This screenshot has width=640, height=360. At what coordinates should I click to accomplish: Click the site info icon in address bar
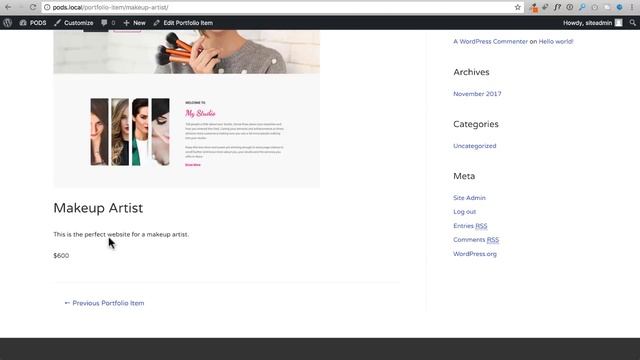(x=47, y=7)
